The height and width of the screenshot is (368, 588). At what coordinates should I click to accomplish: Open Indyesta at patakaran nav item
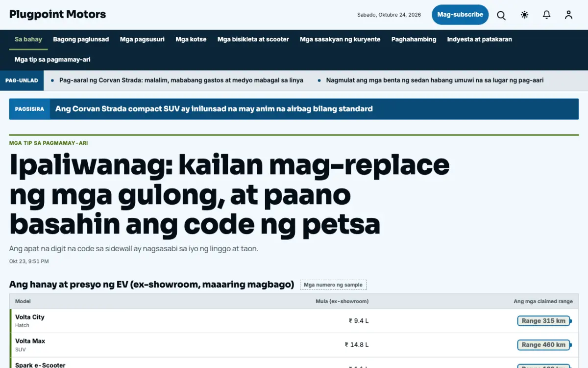479,39
